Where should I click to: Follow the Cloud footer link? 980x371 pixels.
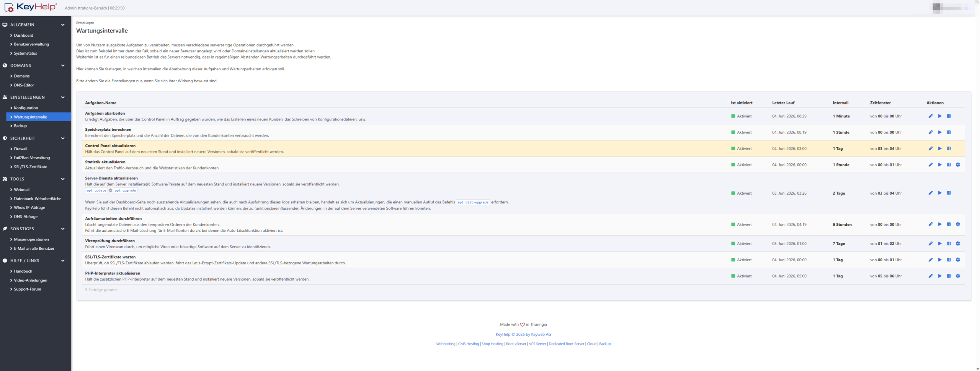click(592, 344)
